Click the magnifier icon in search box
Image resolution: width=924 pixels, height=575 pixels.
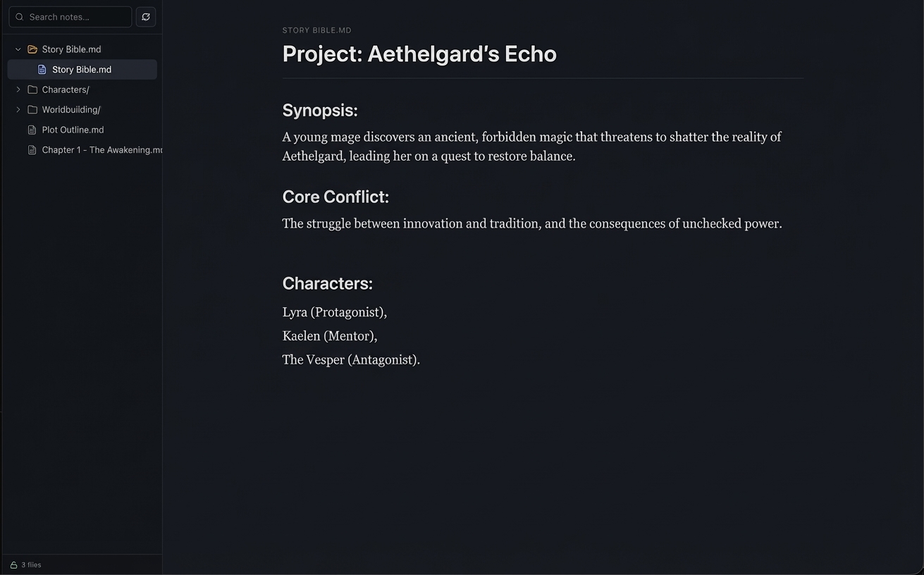click(20, 17)
